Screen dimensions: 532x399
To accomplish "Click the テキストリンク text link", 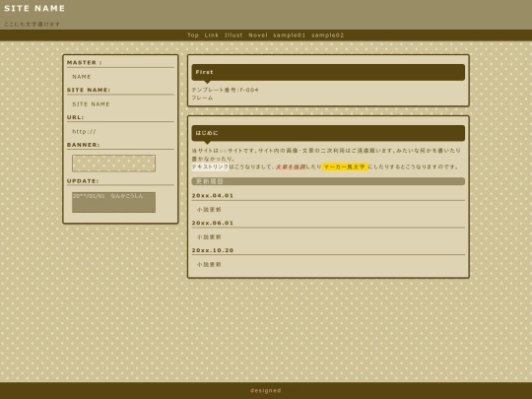I will coord(210,166).
